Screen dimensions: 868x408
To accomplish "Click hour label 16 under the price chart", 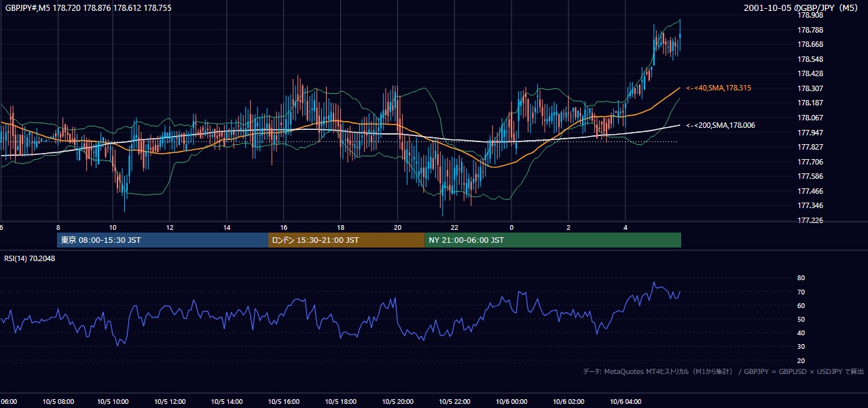I will point(284,228).
